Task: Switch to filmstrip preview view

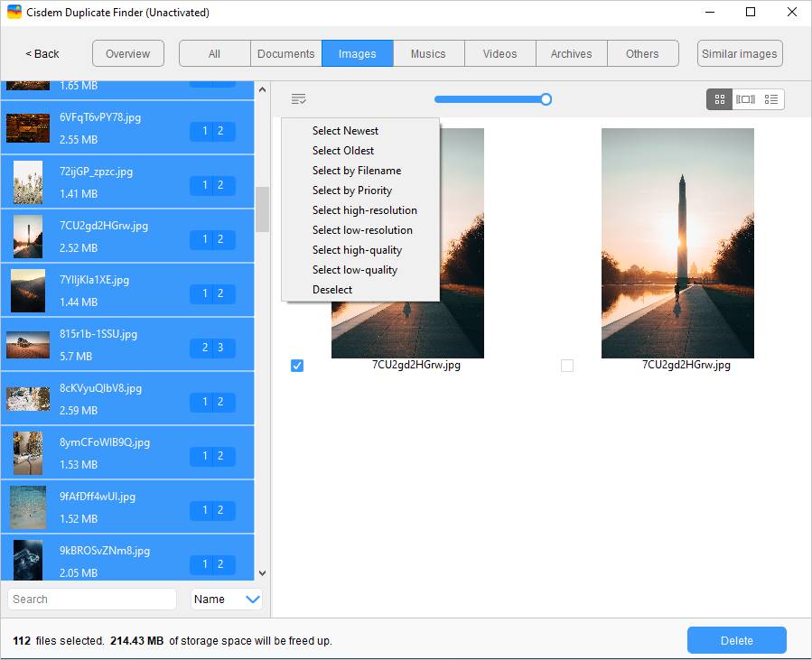Action: point(745,99)
